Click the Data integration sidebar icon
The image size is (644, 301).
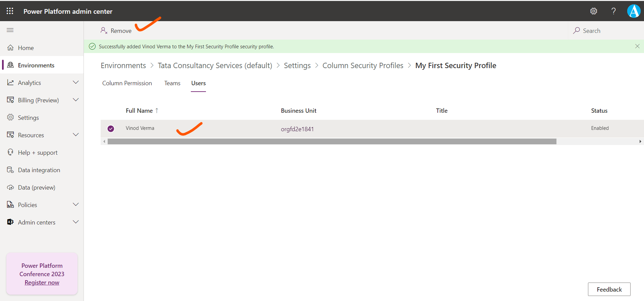tap(11, 170)
